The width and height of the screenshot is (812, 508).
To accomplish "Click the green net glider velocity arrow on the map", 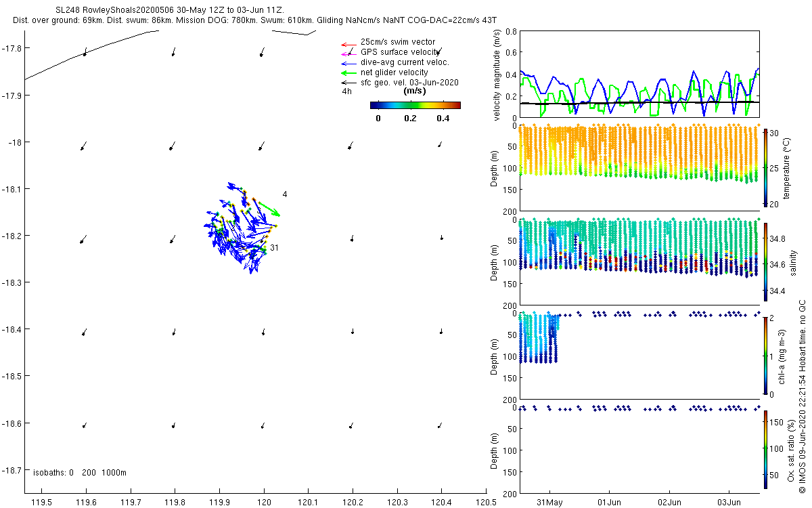I will pos(268,208).
